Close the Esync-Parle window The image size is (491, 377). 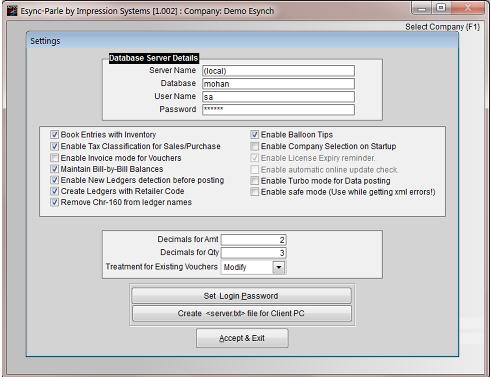pyautogui.click(x=467, y=8)
